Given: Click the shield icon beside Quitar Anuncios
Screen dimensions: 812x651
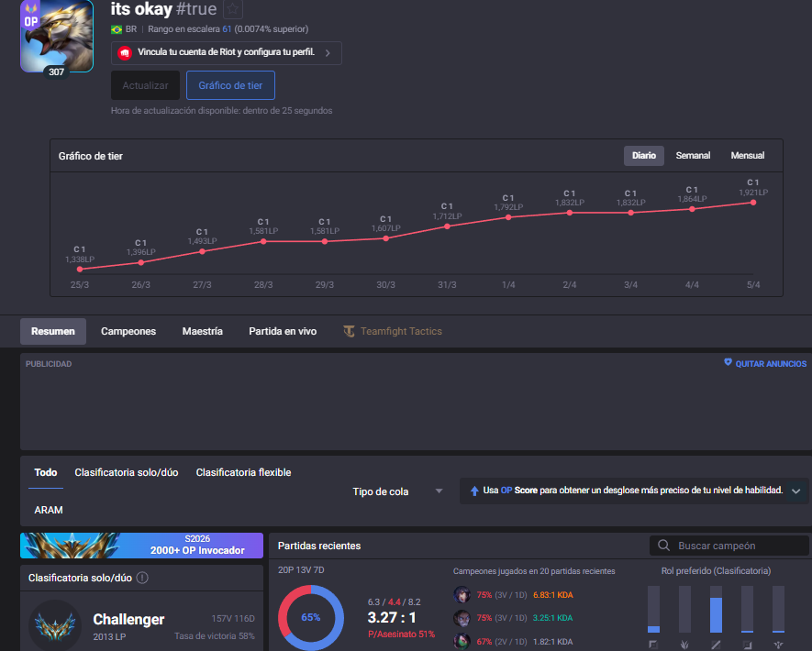Looking at the screenshot, I should pos(729,363).
